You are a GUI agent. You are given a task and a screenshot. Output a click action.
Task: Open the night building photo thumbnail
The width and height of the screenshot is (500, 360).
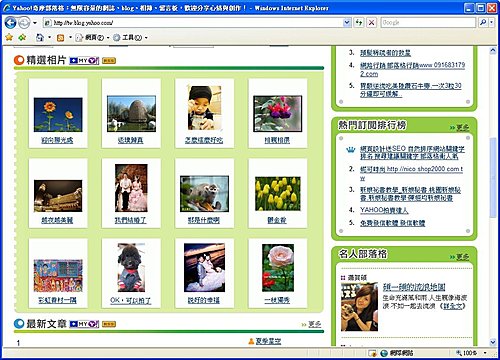click(x=58, y=196)
